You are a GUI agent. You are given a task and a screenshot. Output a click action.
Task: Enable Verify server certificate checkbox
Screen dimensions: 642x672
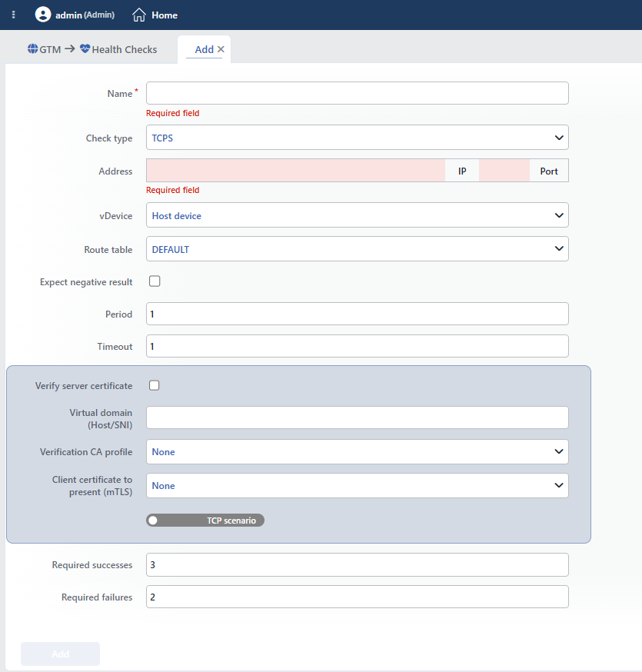coord(155,385)
